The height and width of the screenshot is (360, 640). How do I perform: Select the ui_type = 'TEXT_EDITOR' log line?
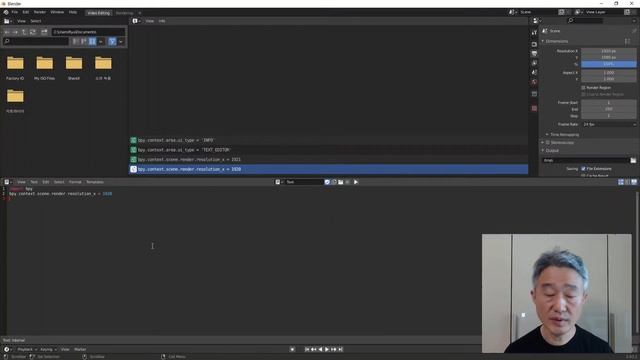click(329, 150)
